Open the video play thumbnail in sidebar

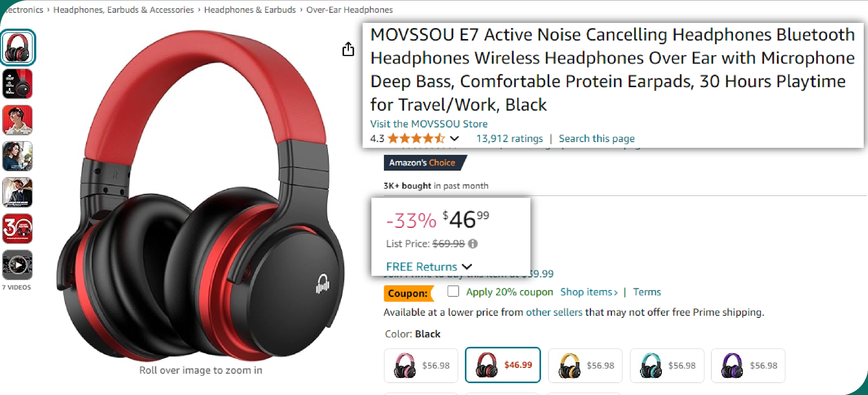click(17, 265)
